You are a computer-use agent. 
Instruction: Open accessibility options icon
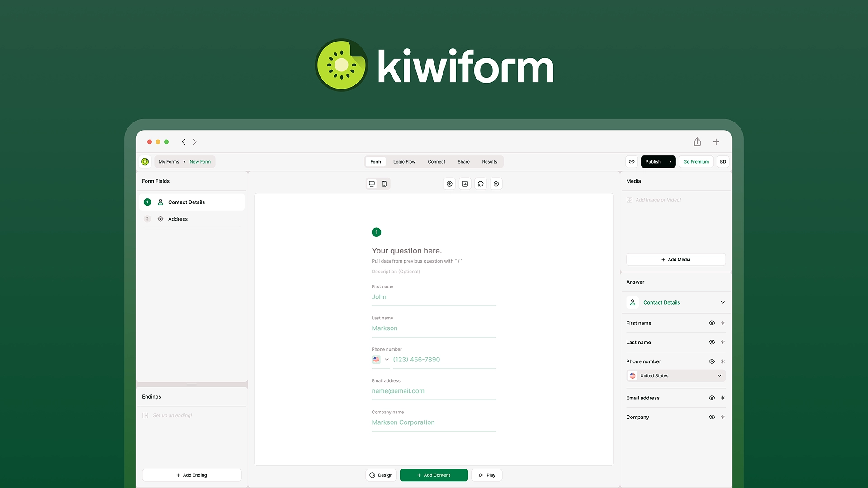[x=449, y=184]
